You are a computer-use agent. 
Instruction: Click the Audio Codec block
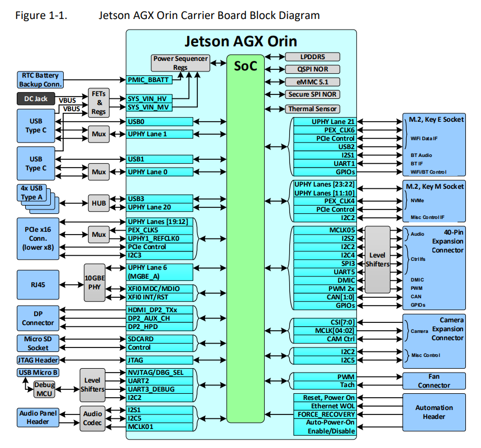pos(92,418)
